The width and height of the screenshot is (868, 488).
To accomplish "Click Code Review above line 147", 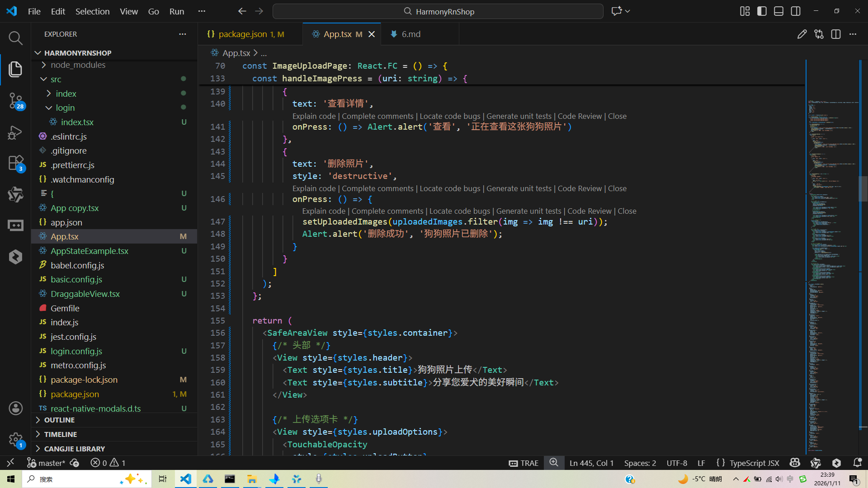I will [590, 211].
